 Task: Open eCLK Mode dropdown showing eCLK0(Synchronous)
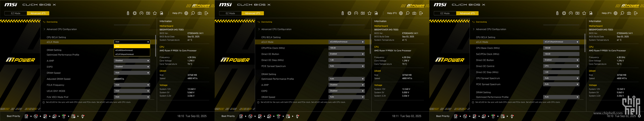point(347,42)
